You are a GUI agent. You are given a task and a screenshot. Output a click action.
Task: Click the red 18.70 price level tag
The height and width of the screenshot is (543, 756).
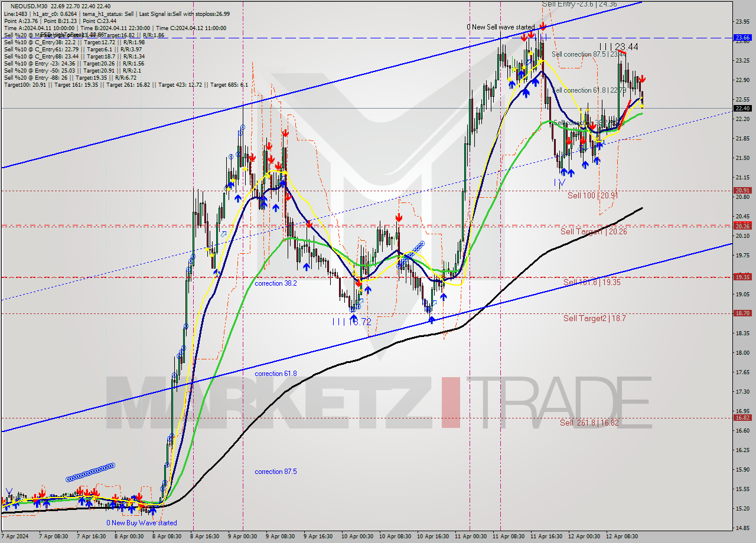[742, 313]
